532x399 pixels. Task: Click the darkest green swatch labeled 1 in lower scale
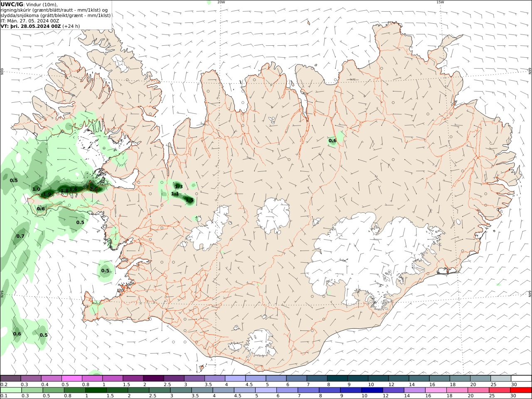96,390
